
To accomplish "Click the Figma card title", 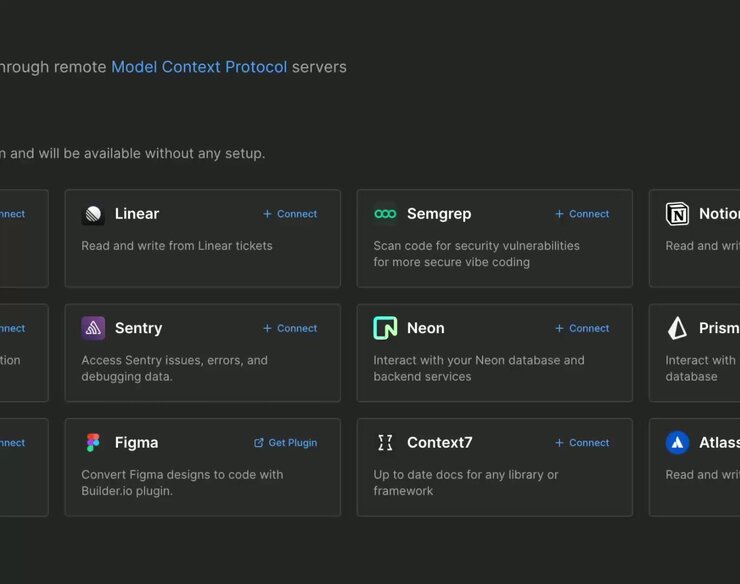I will (x=136, y=442).
